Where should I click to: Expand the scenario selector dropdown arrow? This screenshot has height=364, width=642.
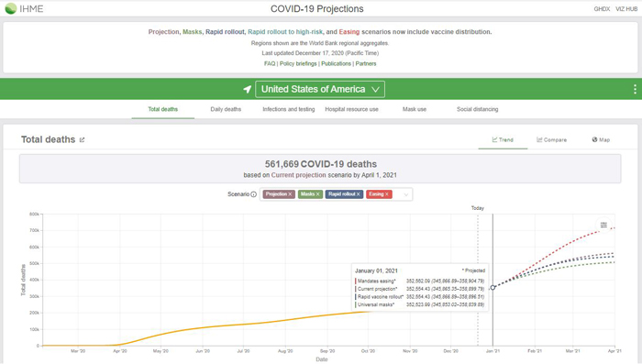pos(405,194)
